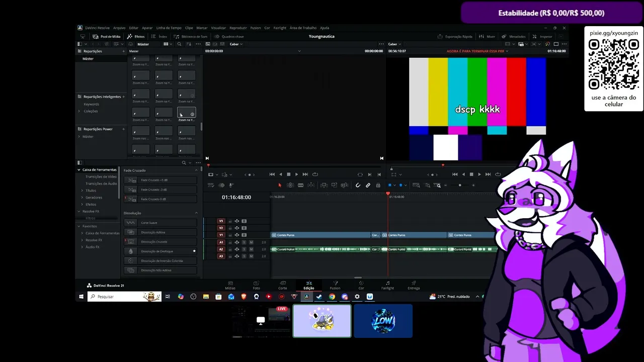The image size is (644, 362).
Task: Mute audio track A3
Action: click(x=251, y=256)
